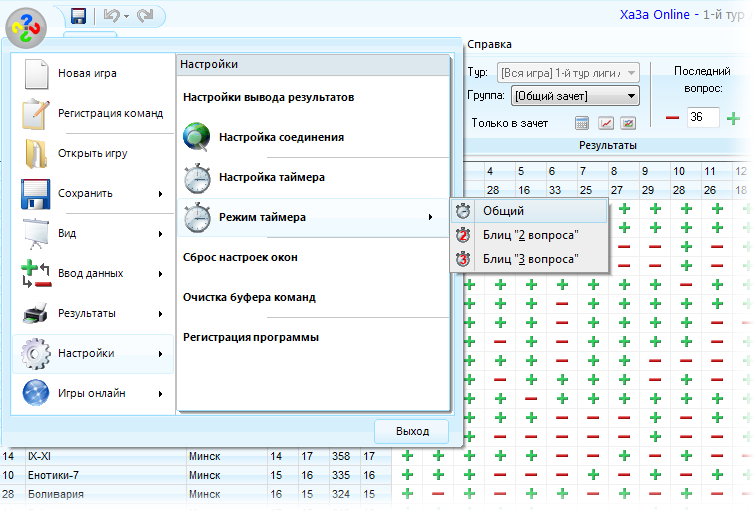The height and width of the screenshot is (512, 755).
Task: Open Настройки вывода результатов
Action: pos(313,97)
